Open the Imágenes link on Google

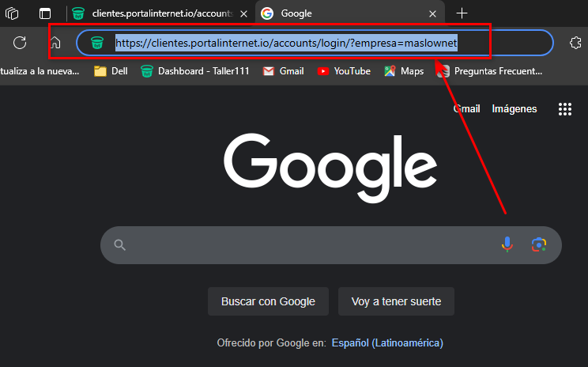(x=514, y=109)
